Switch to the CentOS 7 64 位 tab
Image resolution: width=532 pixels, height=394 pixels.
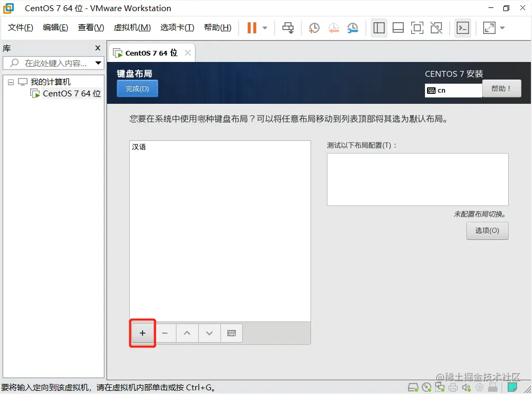[151, 53]
